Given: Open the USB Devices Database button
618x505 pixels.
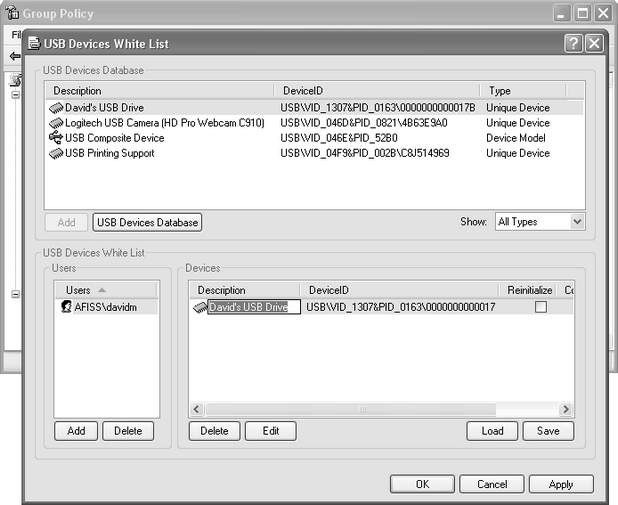Looking at the screenshot, I should point(148,222).
